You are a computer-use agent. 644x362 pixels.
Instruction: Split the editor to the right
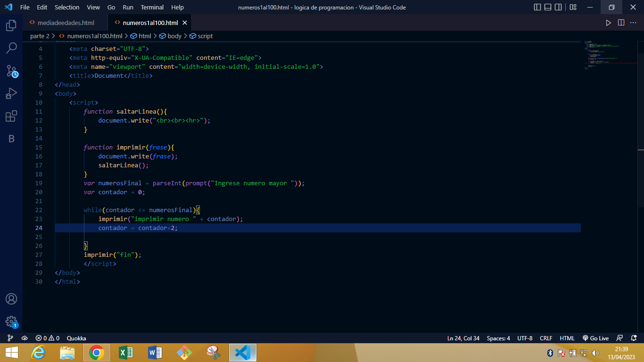coord(621,23)
